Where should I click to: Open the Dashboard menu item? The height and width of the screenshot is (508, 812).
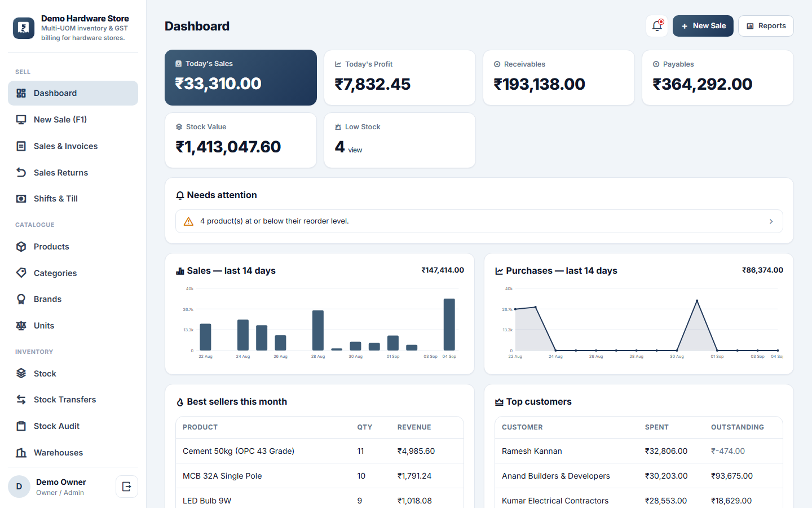73,93
